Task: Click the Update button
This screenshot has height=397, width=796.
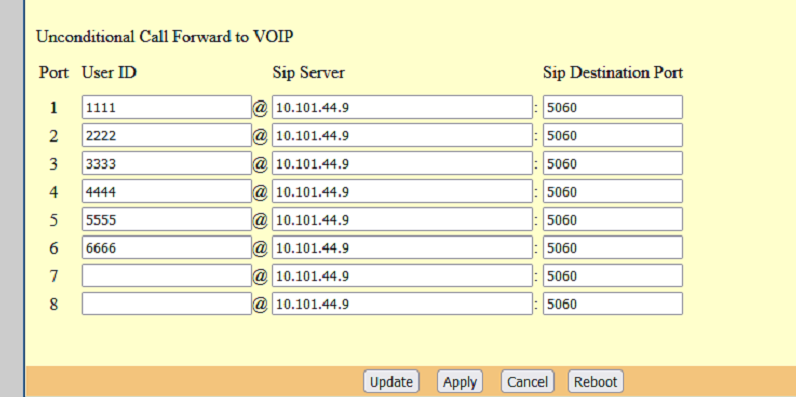Action: [391, 381]
